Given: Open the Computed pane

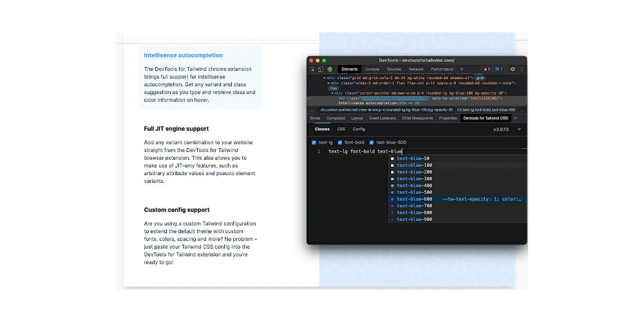Looking at the screenshot, I should pyautogui.click(x=336, y=118).
